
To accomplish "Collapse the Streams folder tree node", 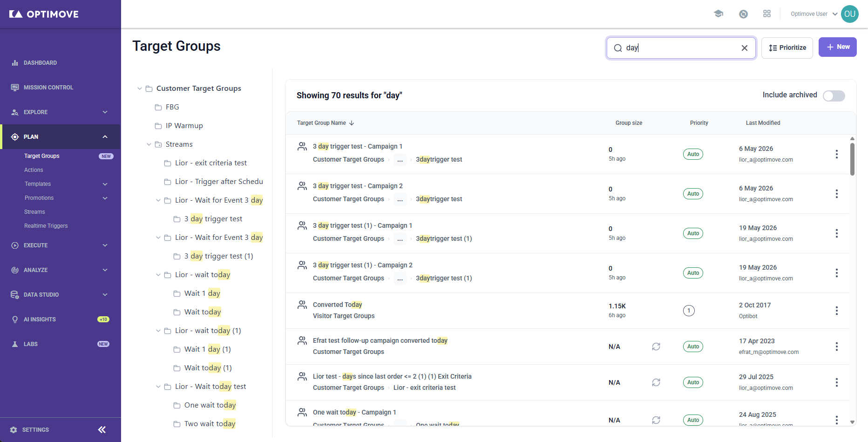I will click(149, 144).
